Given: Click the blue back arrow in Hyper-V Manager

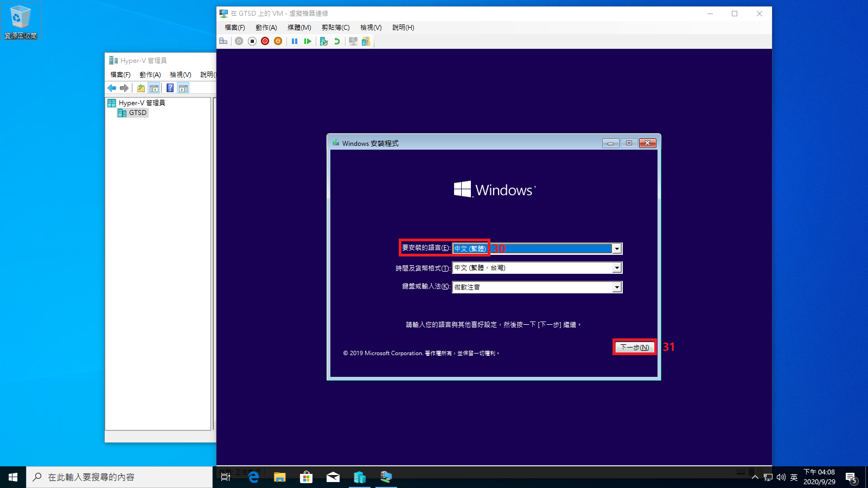Looking at the screenshot, I should click(112, 88).
